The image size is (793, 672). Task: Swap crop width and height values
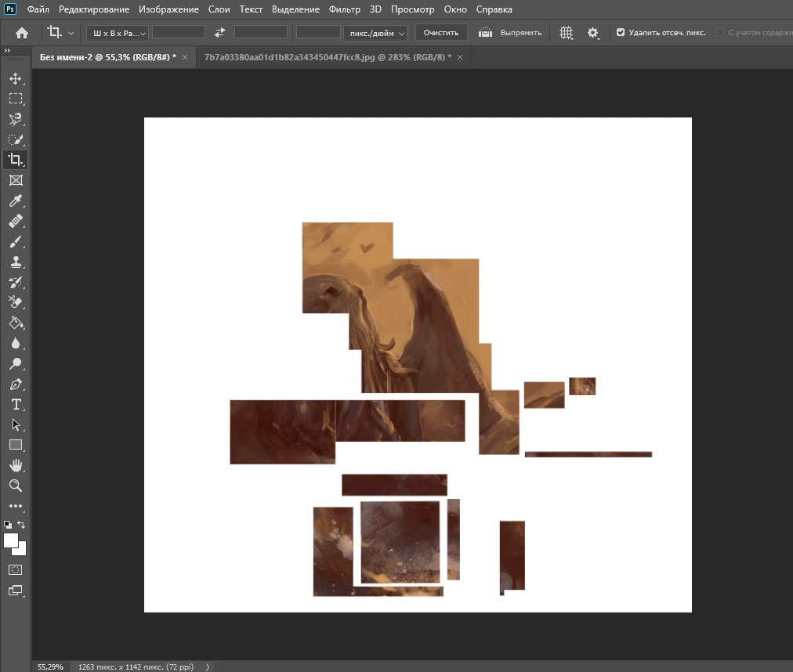pos(219,32)
